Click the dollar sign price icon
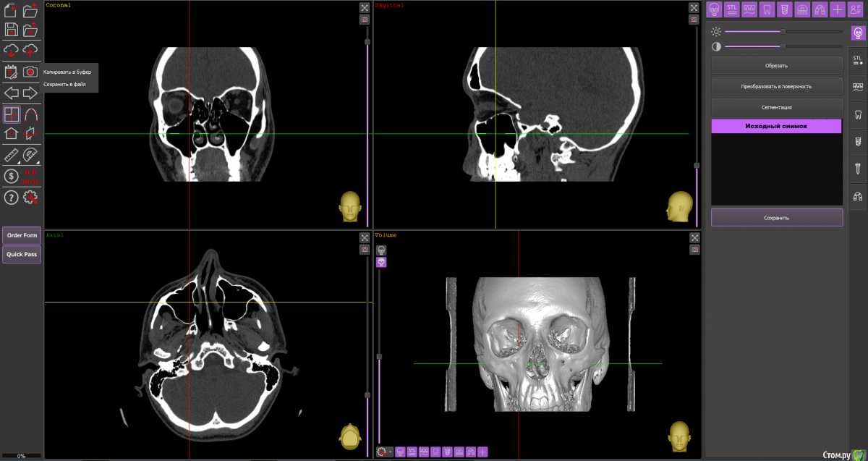 click(x=11, y=176)
